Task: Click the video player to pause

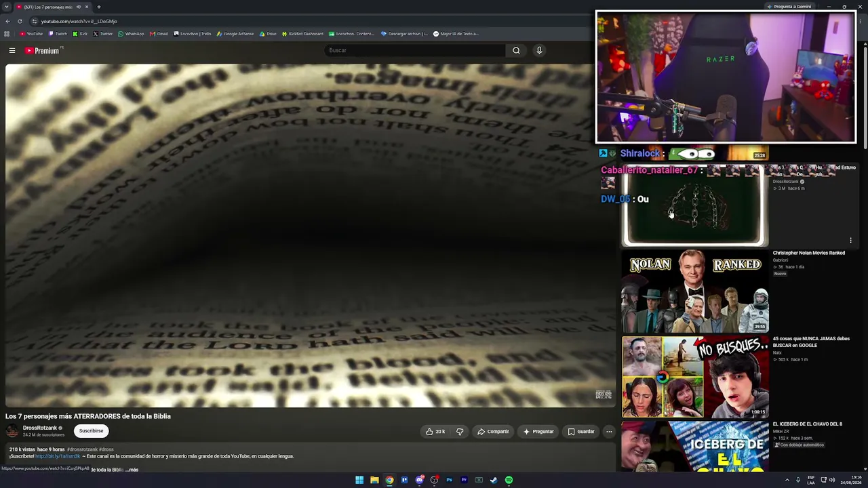Action: (310, 236)
